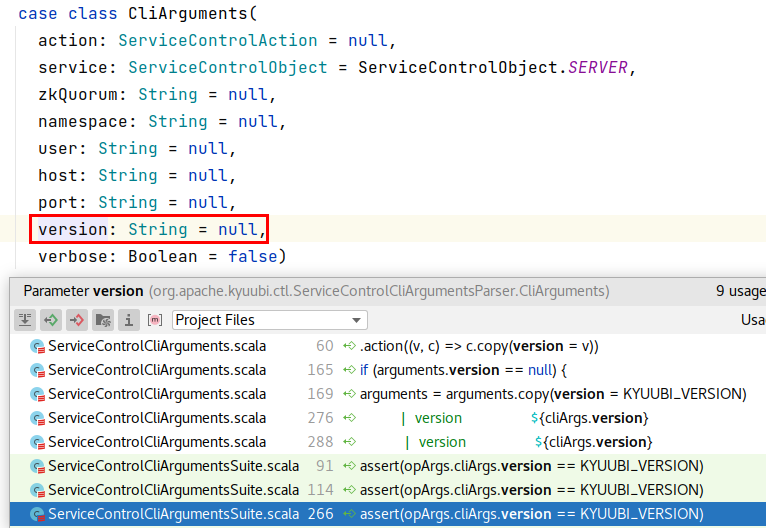Click the purple 'SERVER' constant
Screen dimensions: 766x528
pyautogui.click(x=597, y=67)
